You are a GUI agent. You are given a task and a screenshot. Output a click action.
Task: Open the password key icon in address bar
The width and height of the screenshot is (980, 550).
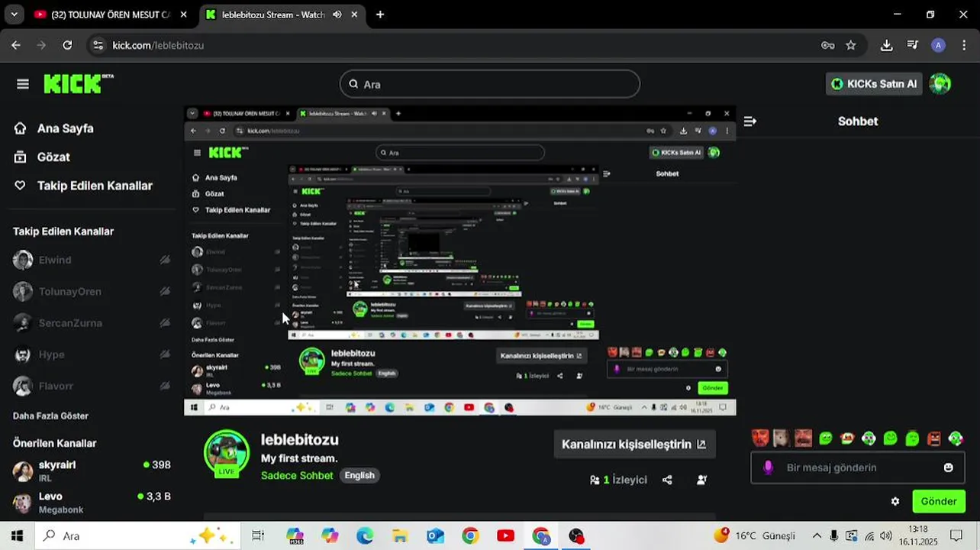pos(828,45)
